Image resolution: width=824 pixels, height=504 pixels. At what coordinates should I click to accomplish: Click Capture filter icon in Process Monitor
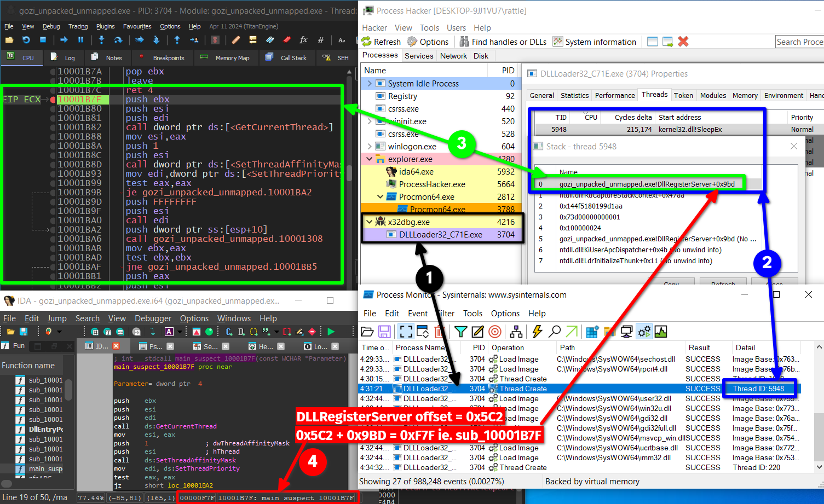406,332
